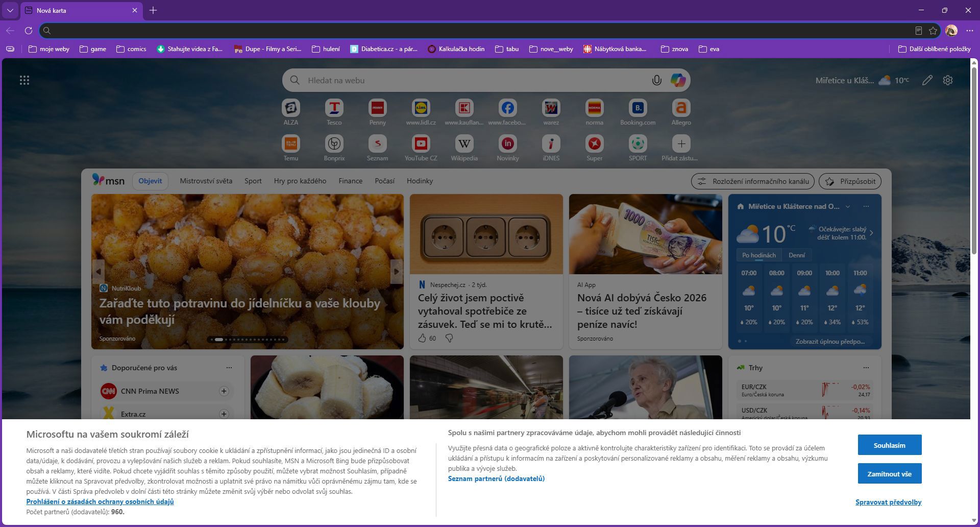Open Další oblíbené položky folder
The height and width of the screenshot is (527, 980).
click(934, 49)
